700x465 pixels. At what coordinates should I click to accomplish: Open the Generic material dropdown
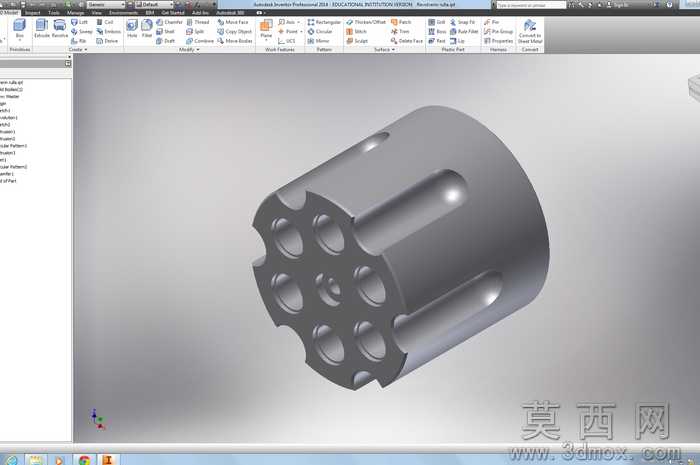pyautogui.click(x=106, y=4)
